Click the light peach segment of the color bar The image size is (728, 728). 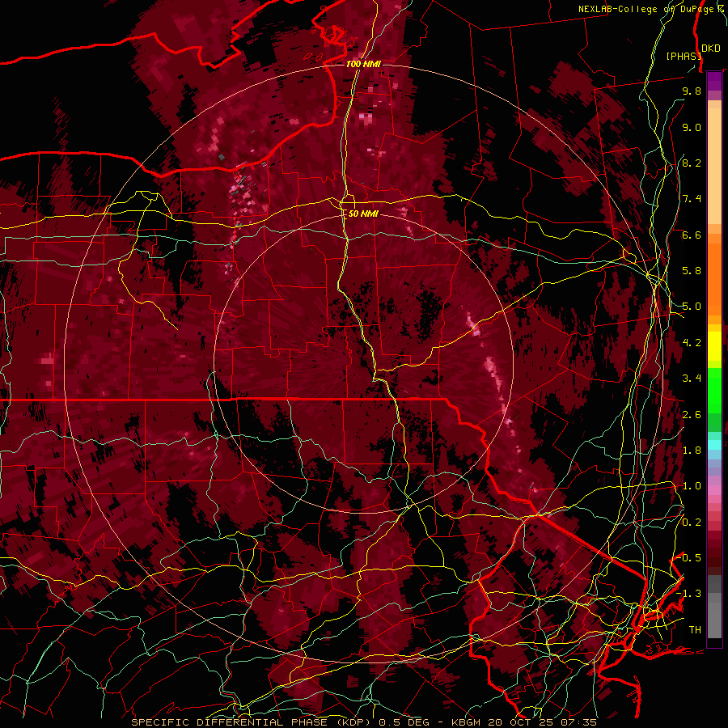click(x=714, y=167)
